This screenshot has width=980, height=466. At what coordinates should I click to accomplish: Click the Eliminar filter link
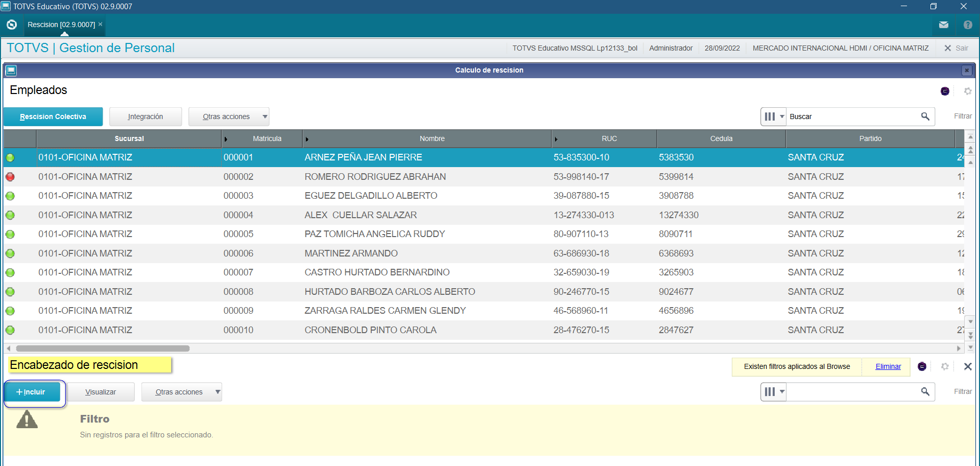888,366
